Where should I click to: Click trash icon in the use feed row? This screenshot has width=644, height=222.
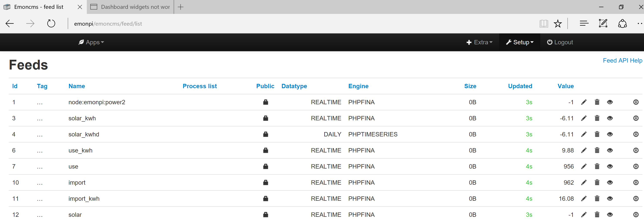pos(597,166)
